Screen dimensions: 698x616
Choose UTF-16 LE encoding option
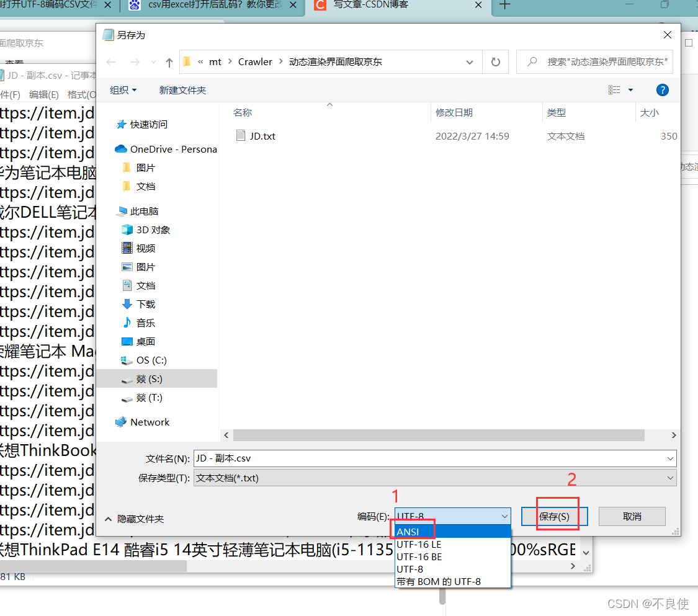(453, 544)
